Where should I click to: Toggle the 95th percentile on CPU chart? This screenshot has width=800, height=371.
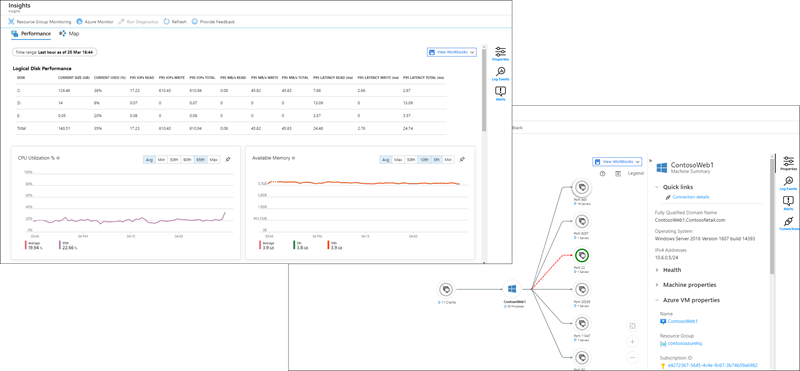201,160
